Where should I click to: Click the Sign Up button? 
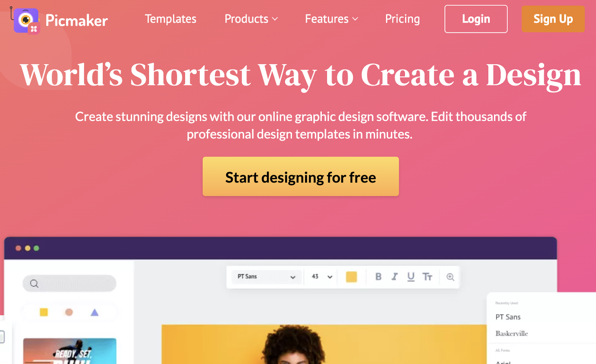tap(553, 19)
